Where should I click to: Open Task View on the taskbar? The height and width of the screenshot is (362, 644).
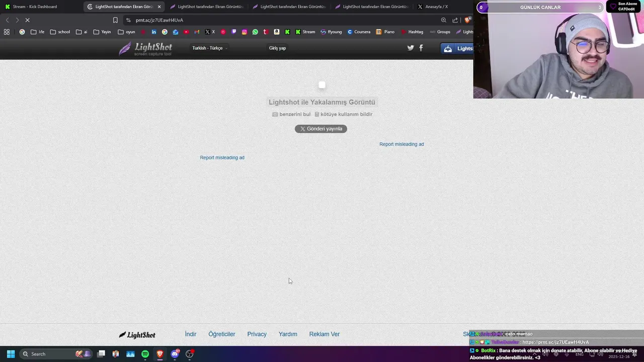point(101,354)
